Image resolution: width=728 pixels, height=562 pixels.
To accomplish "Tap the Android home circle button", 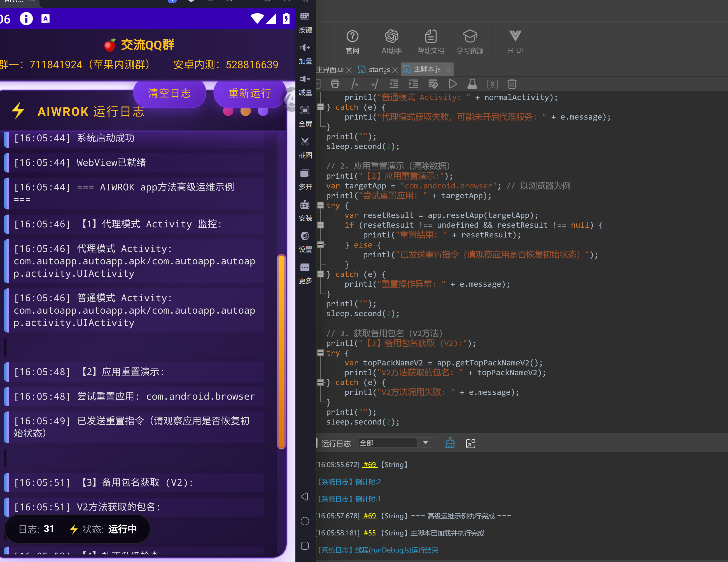I will click(x=305, y=521).
